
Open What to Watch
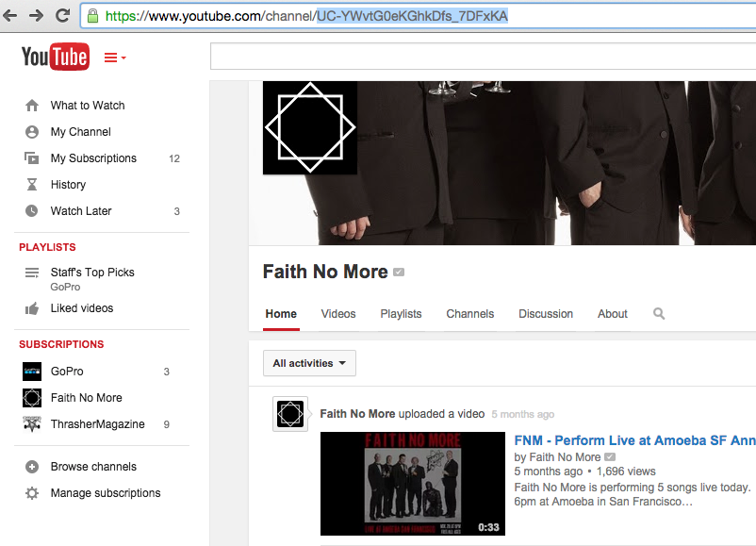(x=88, y=106)
